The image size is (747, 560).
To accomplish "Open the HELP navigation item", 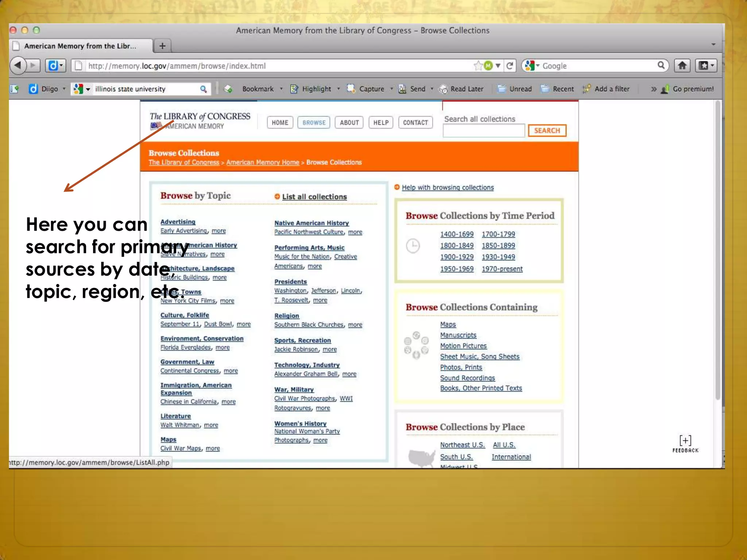I will 381,122.
